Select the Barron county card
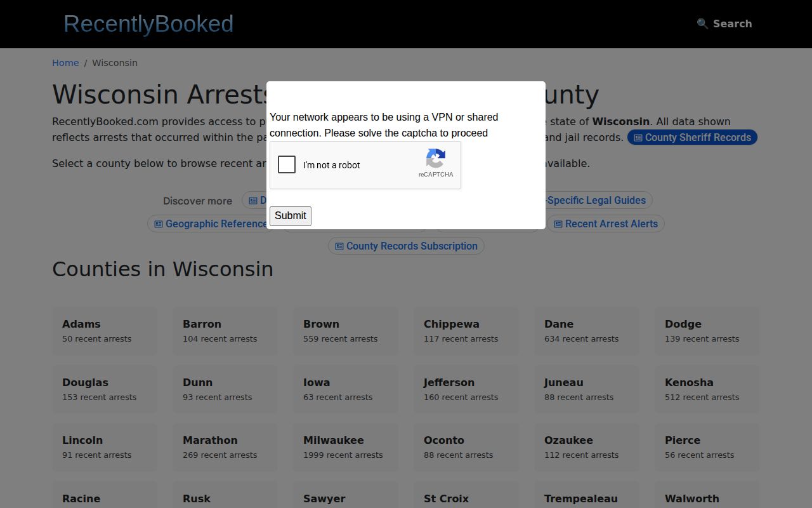Image resolution: width=812 pixels, height=508 pixels. [225, 331]
